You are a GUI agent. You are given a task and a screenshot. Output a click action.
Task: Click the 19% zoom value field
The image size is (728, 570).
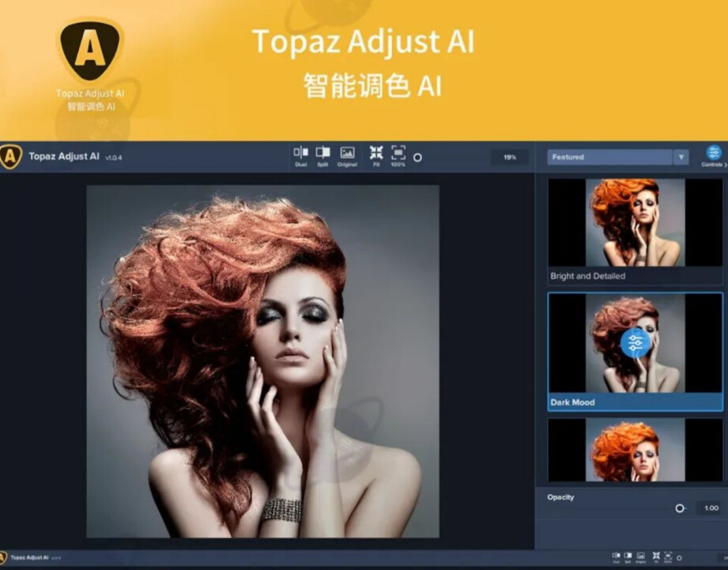point(510,157)
